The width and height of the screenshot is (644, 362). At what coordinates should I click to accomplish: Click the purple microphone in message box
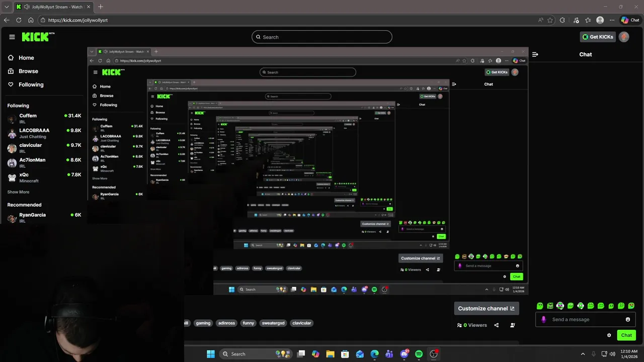tap(543, 319)
